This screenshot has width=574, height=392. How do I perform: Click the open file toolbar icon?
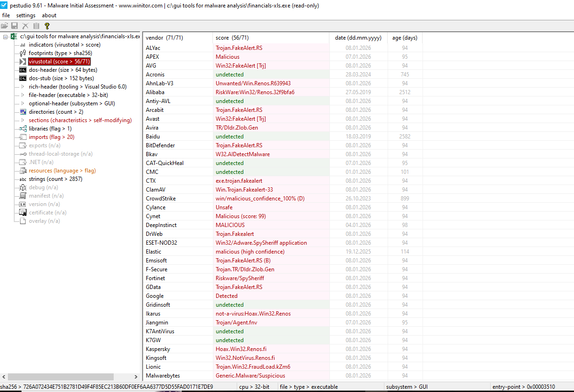tap(4, 26)
